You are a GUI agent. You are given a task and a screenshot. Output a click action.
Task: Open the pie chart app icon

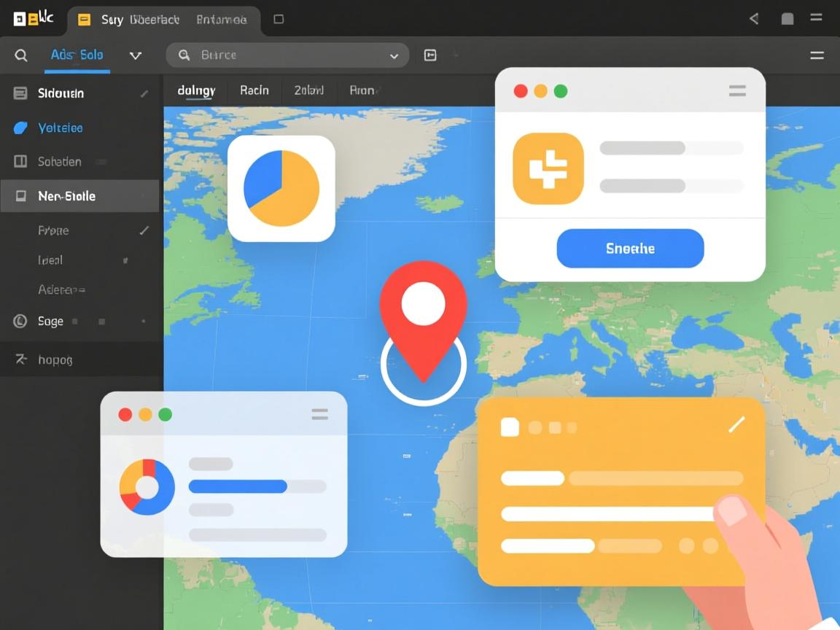click(x=281, y=188)
